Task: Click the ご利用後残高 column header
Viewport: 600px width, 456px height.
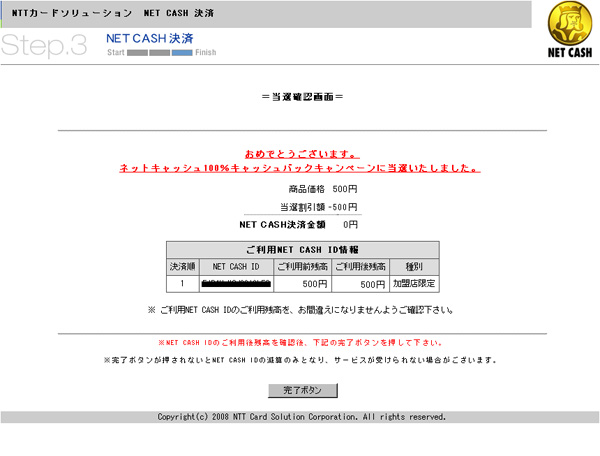Action: pos(360,267)
